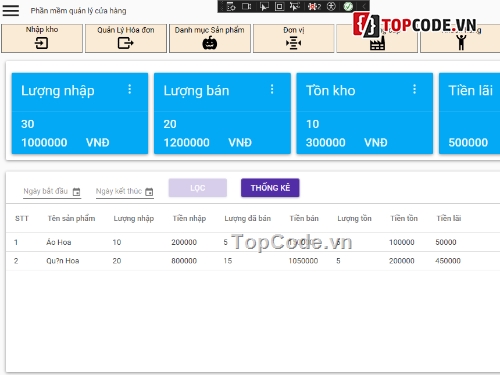
Task: Click the 800000 Tiền nhập cell
Action: [x=184, y=261]
